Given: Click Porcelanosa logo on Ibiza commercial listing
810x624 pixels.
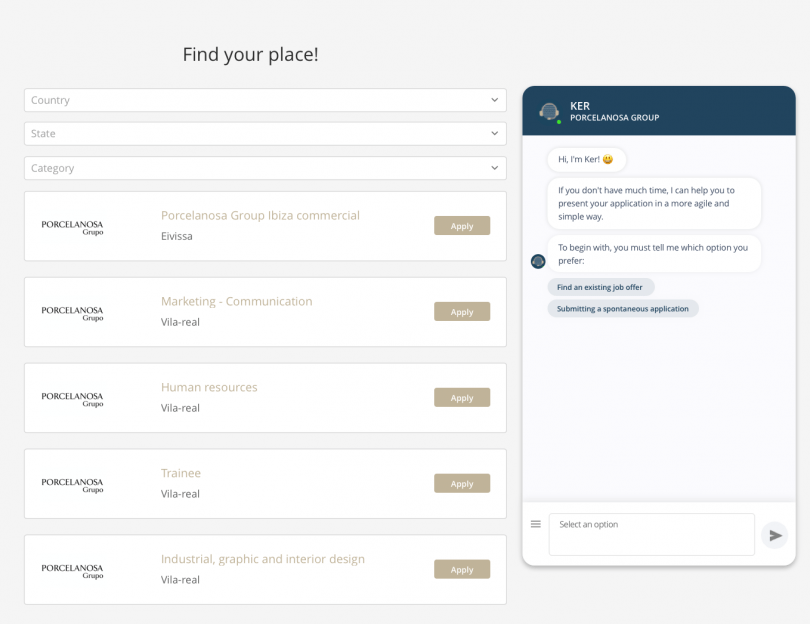Looking at the screenshot, I should click(72, 227).
